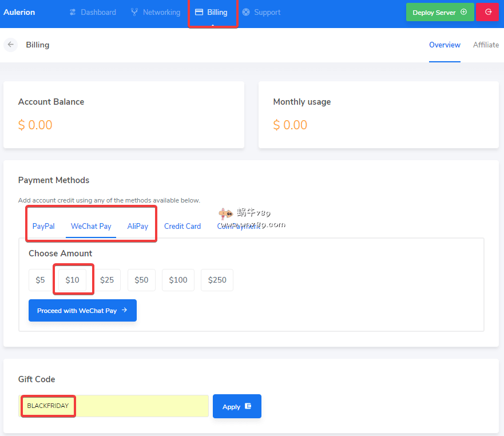Open the Support page

(261, 12)
